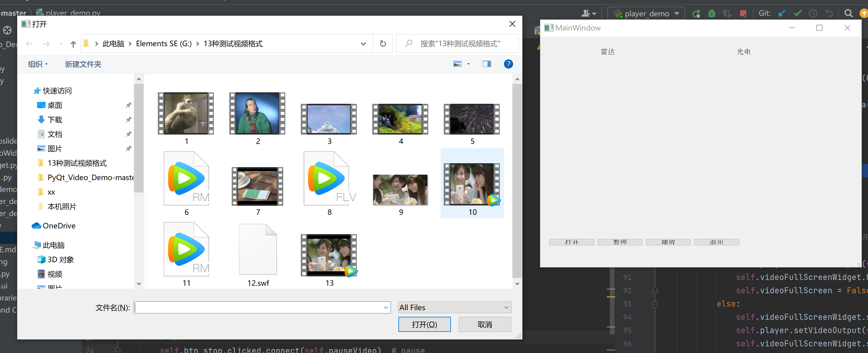Toggle the preview pane in the dialog
This screenshot has width=868, height=353.
(x=486, y=64)
